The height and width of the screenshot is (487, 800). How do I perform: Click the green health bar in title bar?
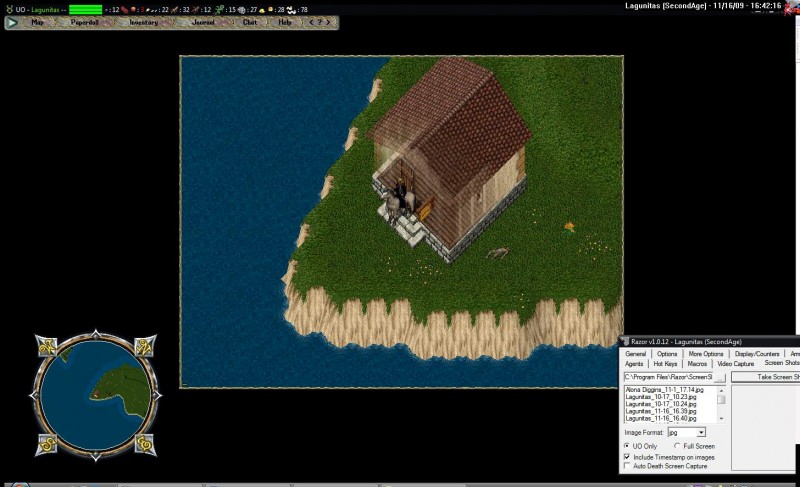85,8
